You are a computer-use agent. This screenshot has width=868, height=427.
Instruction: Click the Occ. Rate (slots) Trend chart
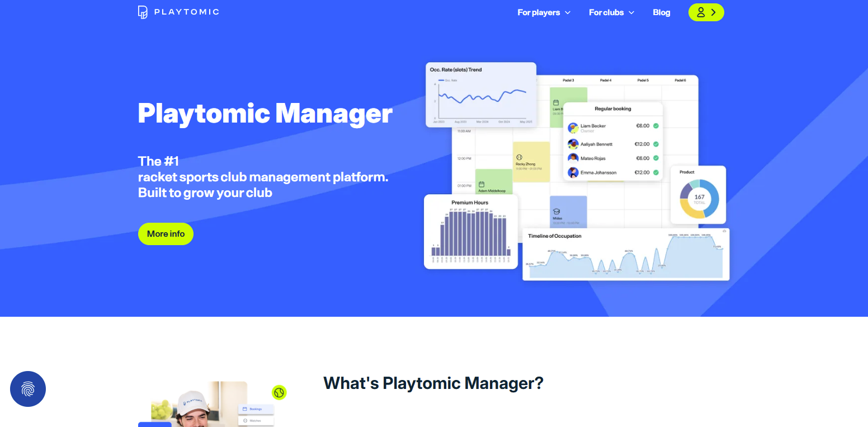click(x=481, y=95)
